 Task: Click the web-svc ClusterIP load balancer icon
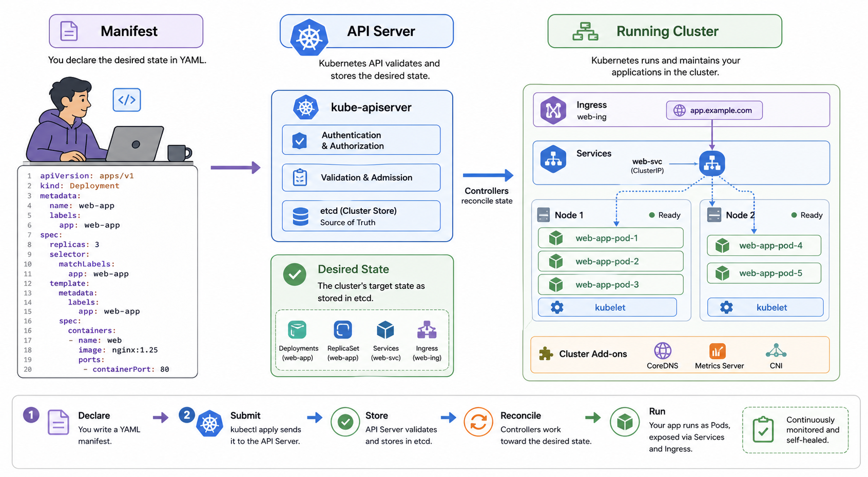click(712, 164)
